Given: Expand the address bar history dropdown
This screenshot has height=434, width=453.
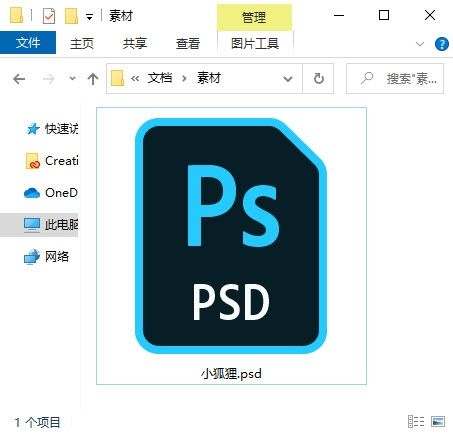Looking at the screenshot, I should click(288, 79).
